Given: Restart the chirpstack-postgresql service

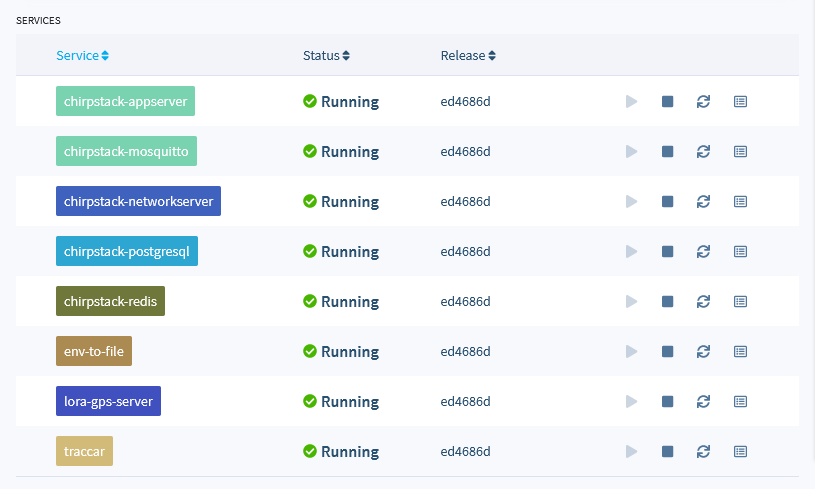Looking at the screenshot, I should 703,252.
